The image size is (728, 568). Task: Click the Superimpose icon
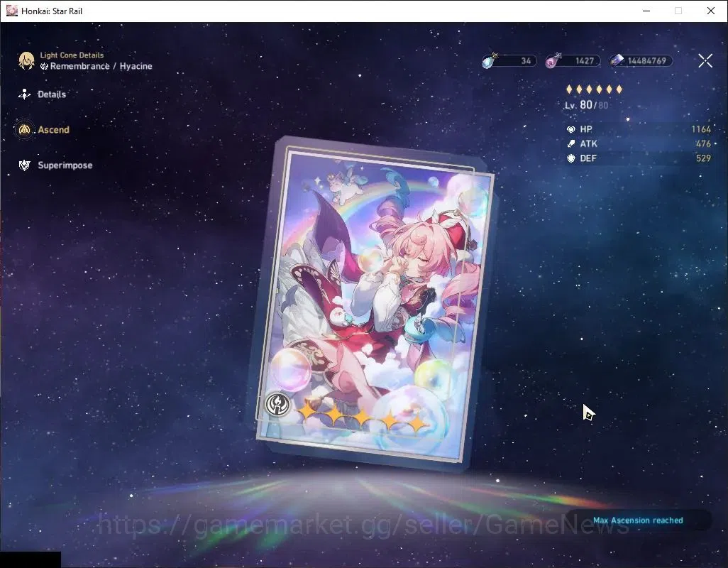click(24, 165)
